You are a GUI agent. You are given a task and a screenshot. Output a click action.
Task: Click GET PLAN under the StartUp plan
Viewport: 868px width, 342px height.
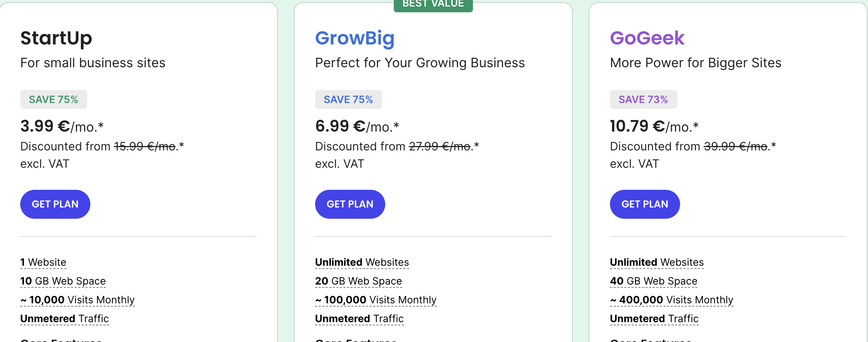pyautogui.click(x=55, y=204)
